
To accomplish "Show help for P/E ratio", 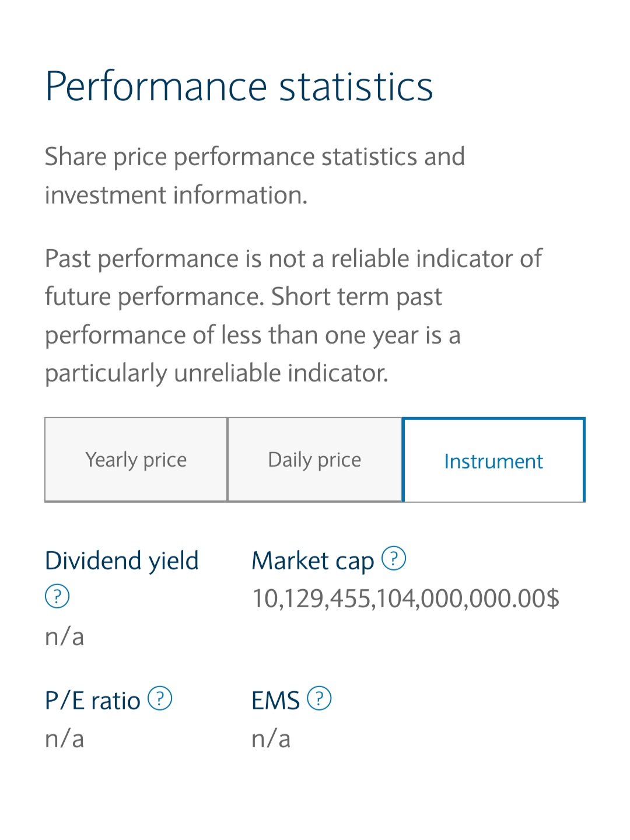I will (x=160, y=698).
